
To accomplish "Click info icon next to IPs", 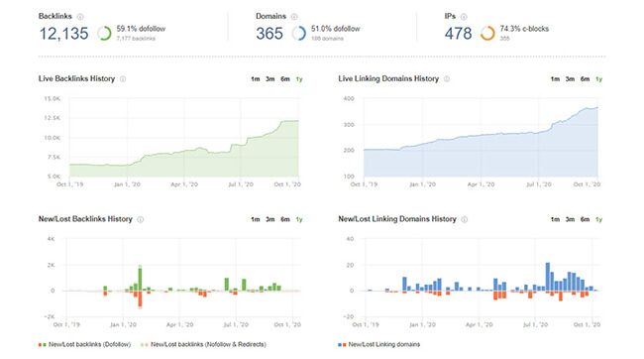I will 464,17.
